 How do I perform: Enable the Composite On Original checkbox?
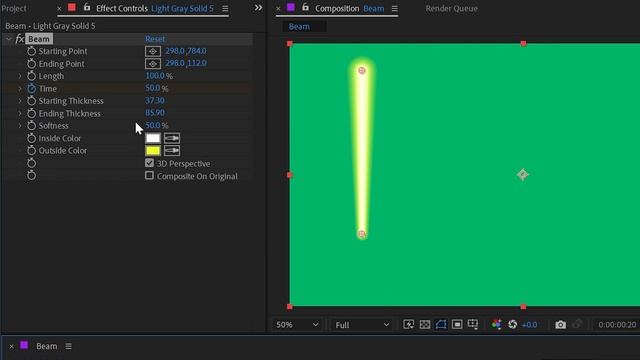[149, 176]
